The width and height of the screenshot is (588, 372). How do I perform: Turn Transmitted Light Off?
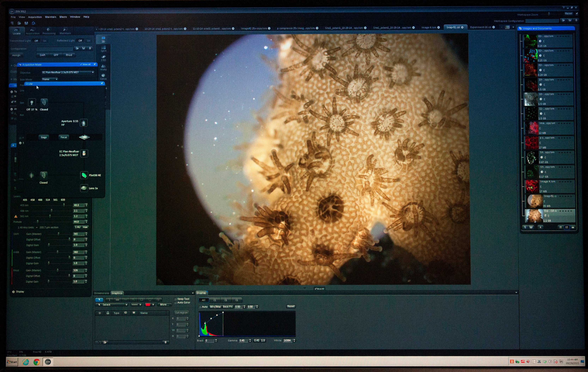36,41
